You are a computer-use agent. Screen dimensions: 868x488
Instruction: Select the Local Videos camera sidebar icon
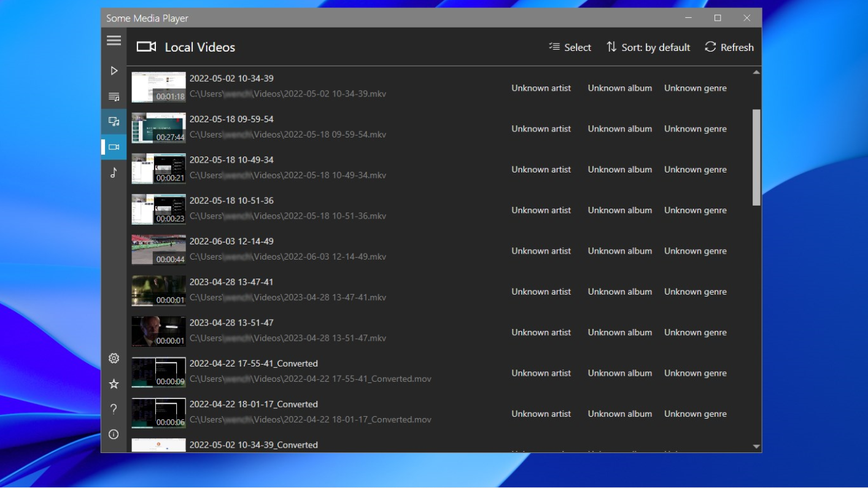(114, 147)
